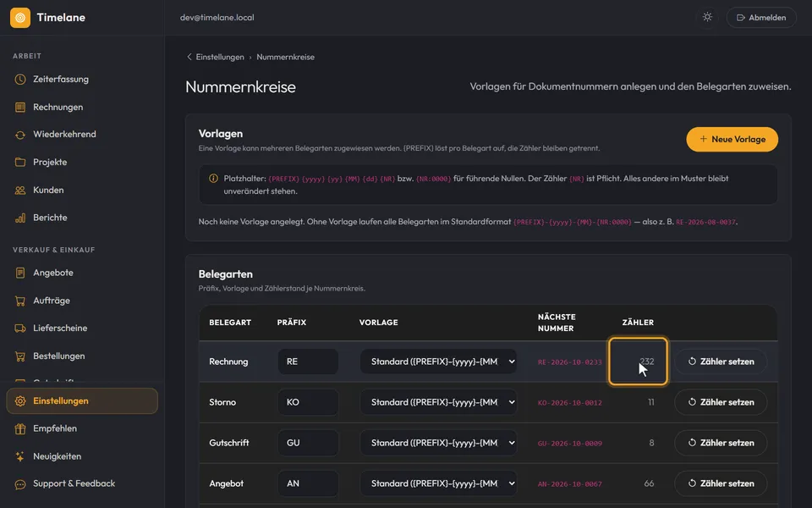Click the AN prefix field for Angebot
This screenshot has height=508, width=812.
[308, 483]
